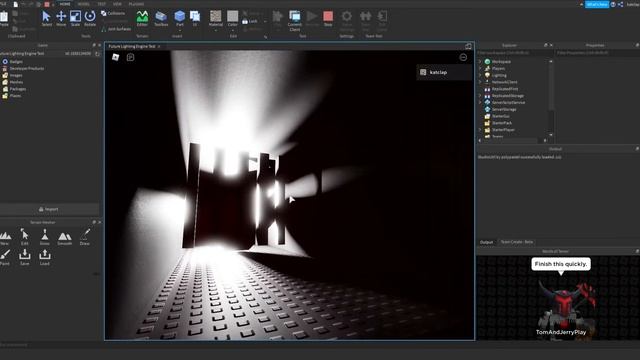The height and width of the screenshot is (360, 640).
Task: Open the viewport more-options circle icon
Action: (463, 57)
